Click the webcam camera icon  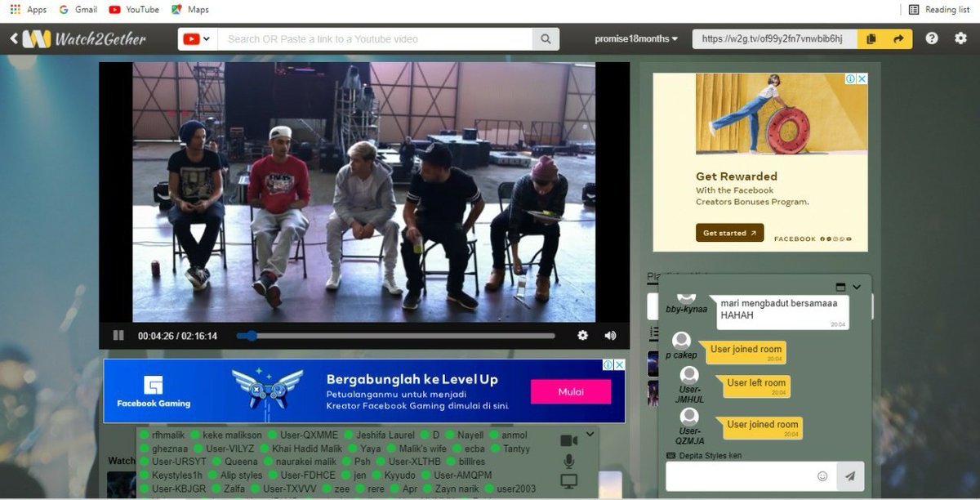click(568, 440)
